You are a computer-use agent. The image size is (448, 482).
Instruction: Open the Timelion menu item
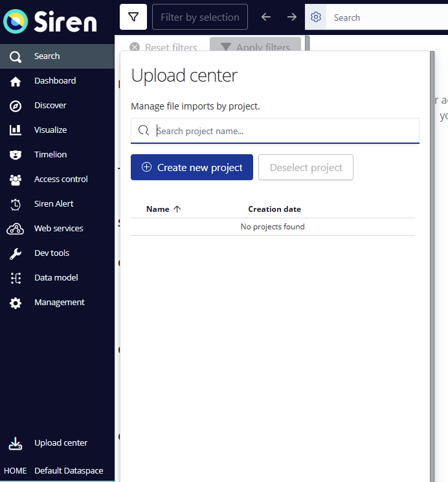[x=50, y=155]
